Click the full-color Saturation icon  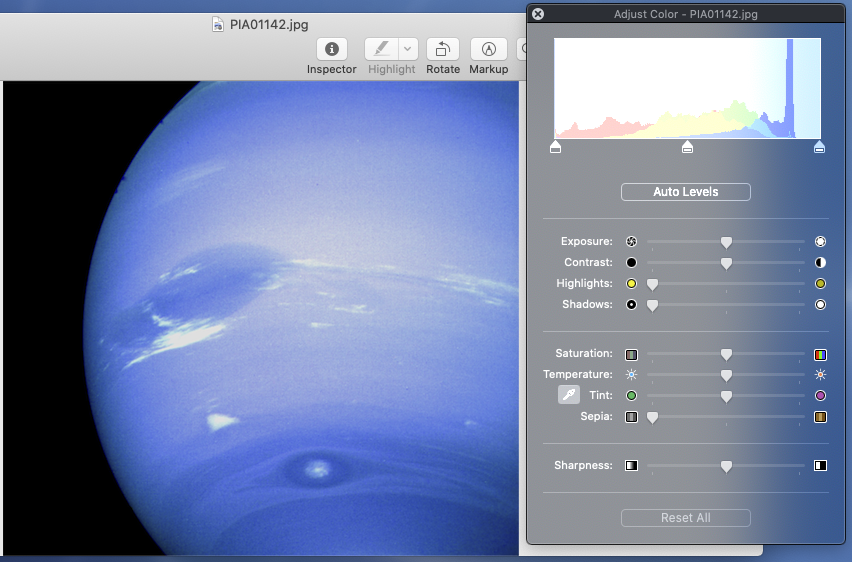(820, 354)
